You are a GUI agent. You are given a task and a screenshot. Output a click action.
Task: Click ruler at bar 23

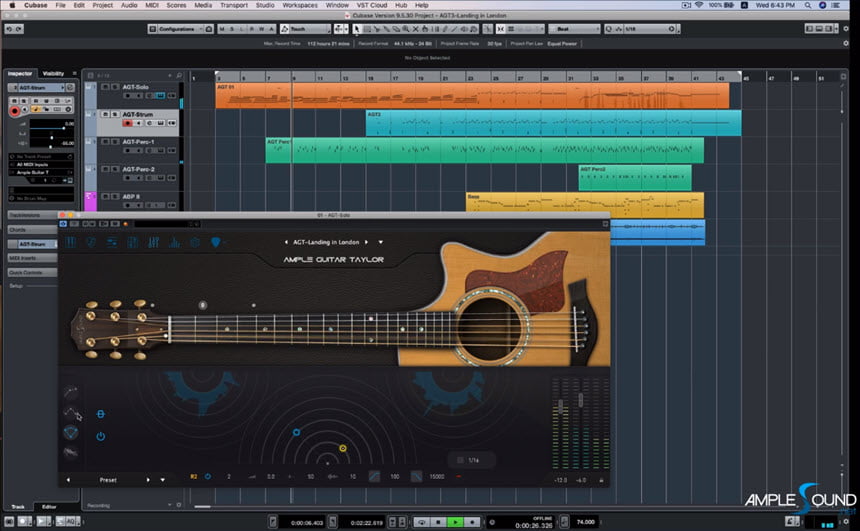click(470, 78)
